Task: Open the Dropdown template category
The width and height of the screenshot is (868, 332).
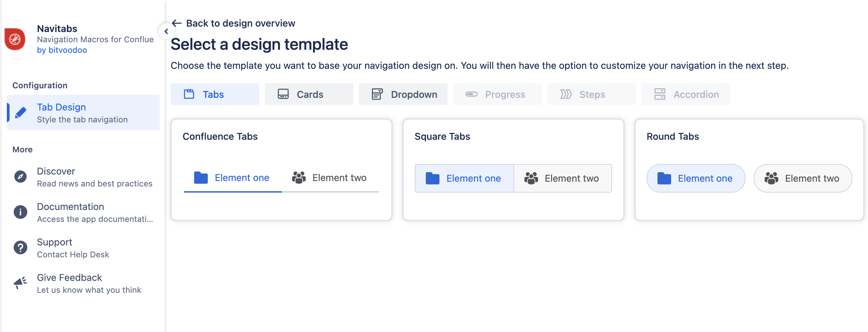Action: pos(403,94)
